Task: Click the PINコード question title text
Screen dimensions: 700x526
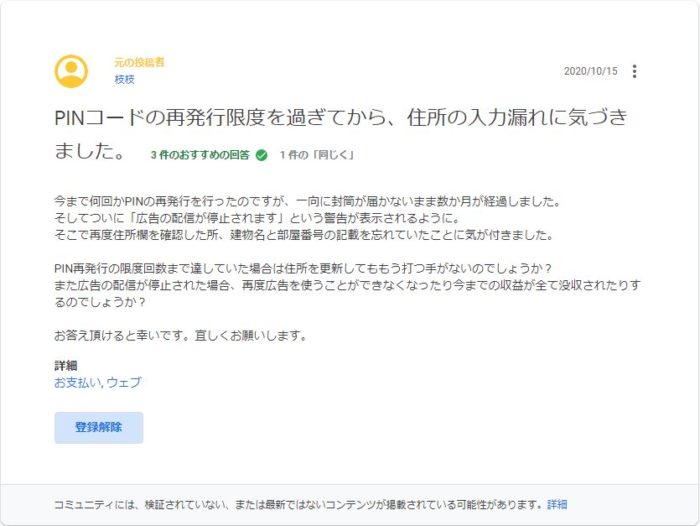Action: [x=341, y=133]
